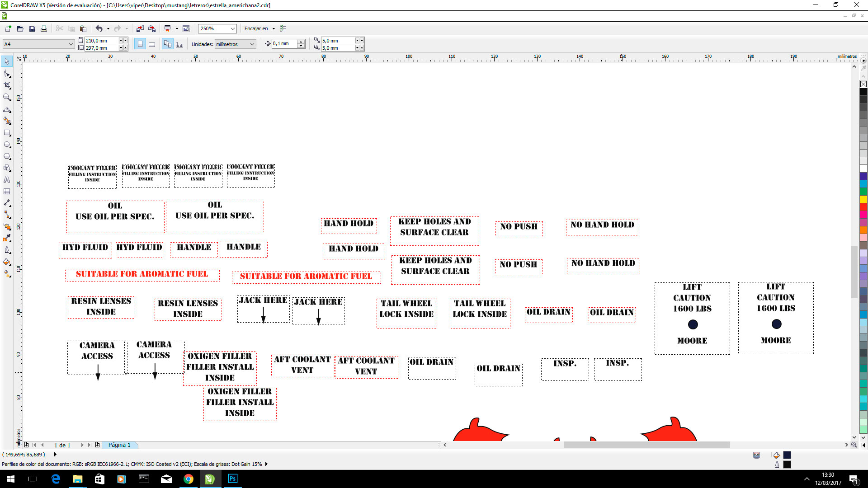This screenshot has height=488, width=868.
Task: Click the Import icon in toolbar
Action: click(x=140, y=28)
